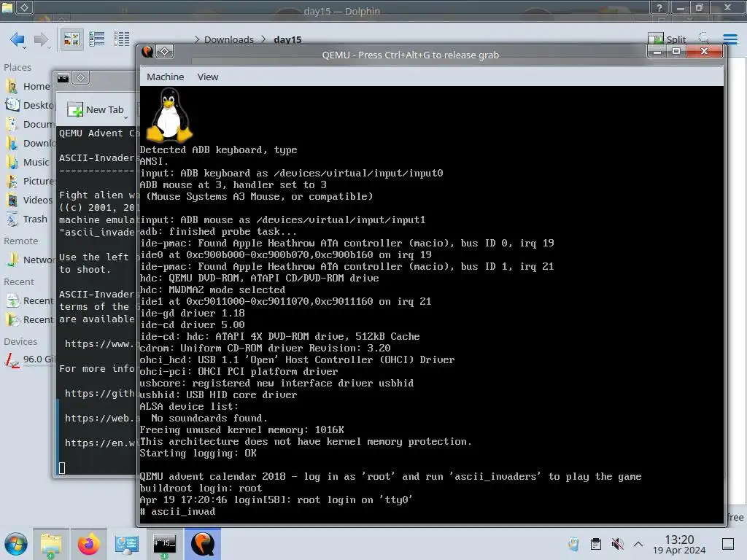Expand hidden system tray icons arrow

tap(638, 544)
